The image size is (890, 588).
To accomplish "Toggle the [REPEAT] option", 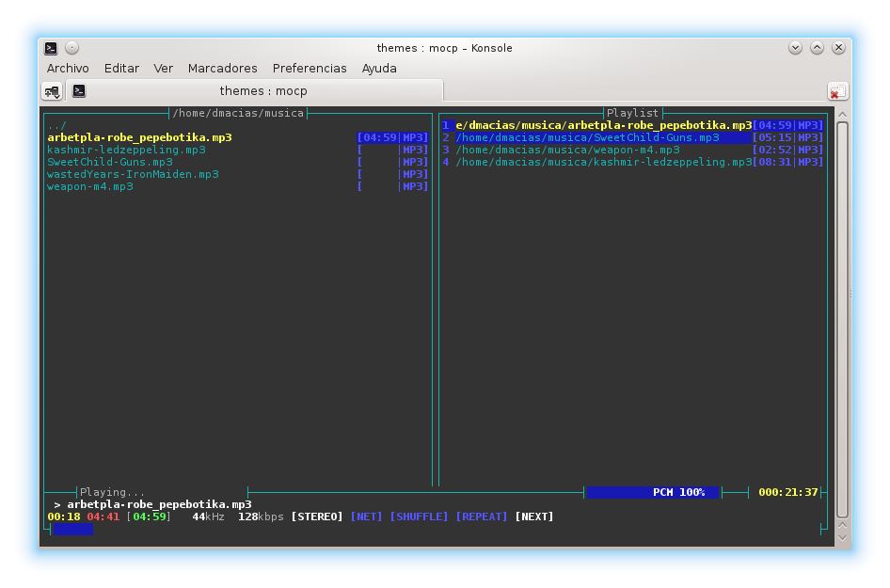I will coord(482,517).
